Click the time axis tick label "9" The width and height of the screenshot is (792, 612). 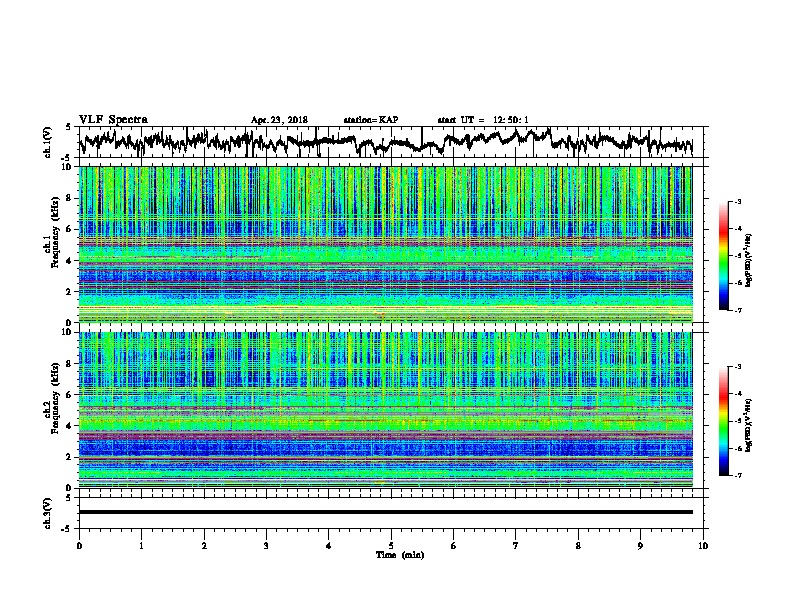(x=640, y=546)
